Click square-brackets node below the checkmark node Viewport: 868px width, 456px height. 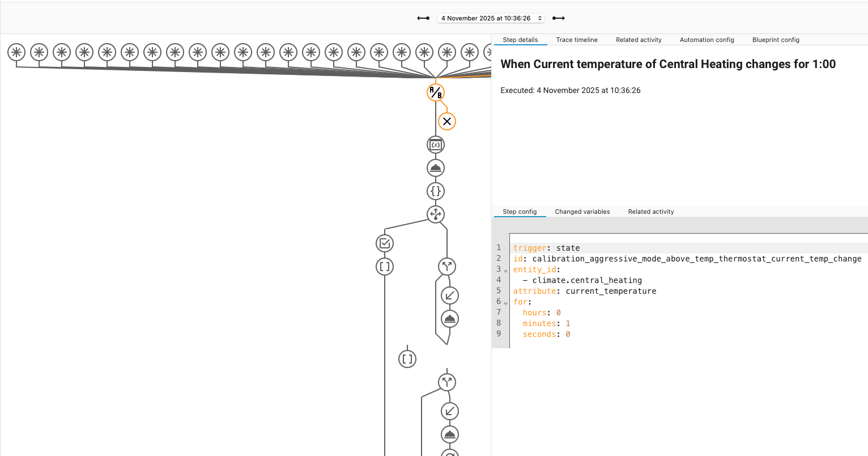[x=385, y=267]
